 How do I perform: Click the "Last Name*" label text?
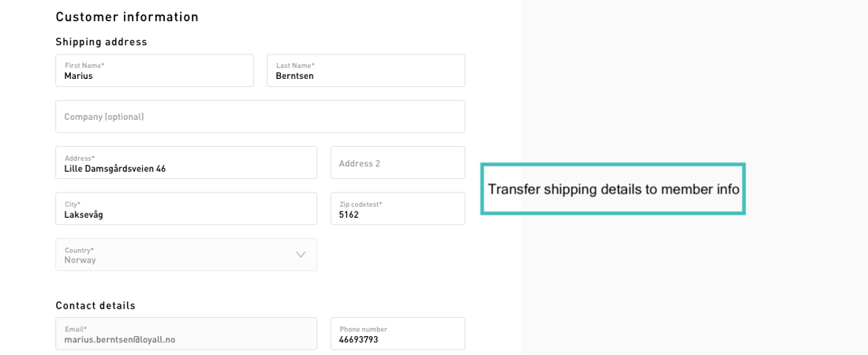tap(295, 65)
